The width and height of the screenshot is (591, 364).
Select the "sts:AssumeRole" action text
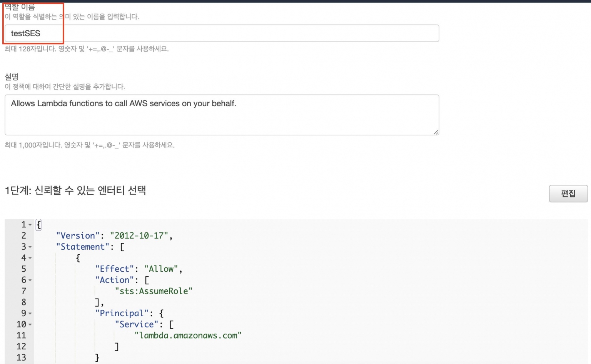pos(155,291)
